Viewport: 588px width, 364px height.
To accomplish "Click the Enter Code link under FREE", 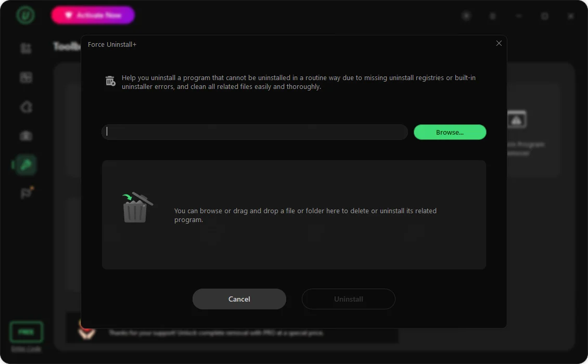I will [26, 348].
